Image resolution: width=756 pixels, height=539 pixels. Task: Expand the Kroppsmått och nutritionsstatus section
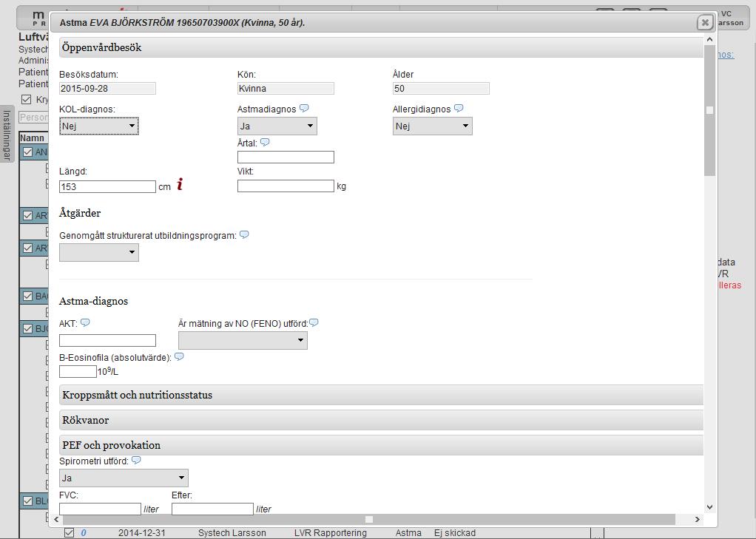381,395
